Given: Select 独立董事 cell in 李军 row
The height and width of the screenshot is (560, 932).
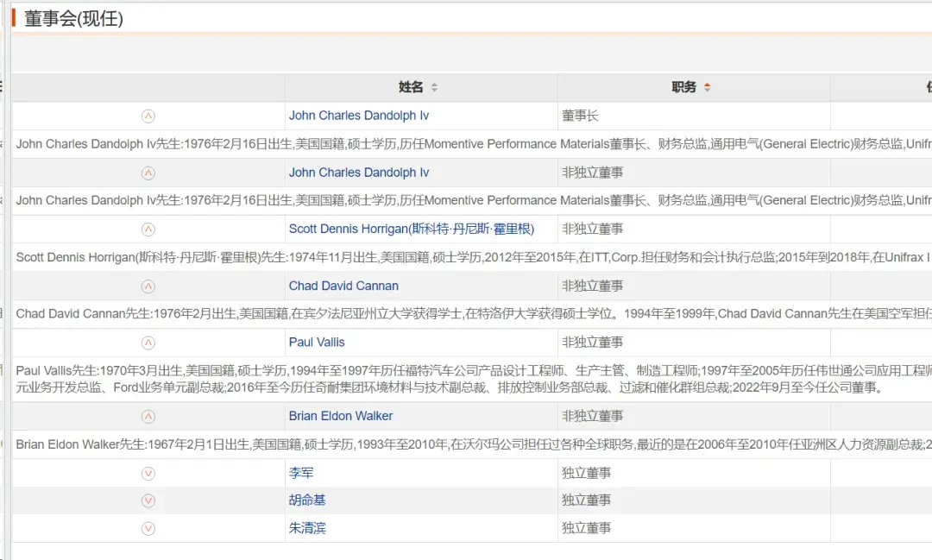Looking at the screenshot, I should click(x=694, y=473).
